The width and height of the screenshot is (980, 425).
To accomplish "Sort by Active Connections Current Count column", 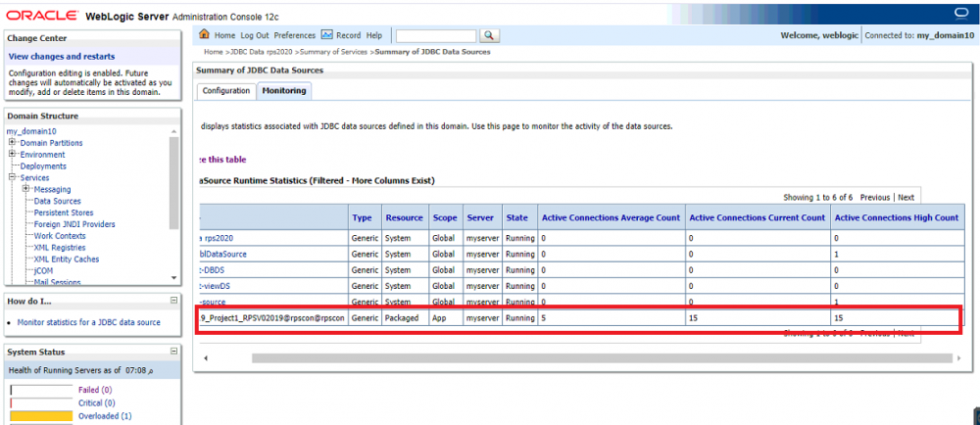I will [x=757, y=217].
